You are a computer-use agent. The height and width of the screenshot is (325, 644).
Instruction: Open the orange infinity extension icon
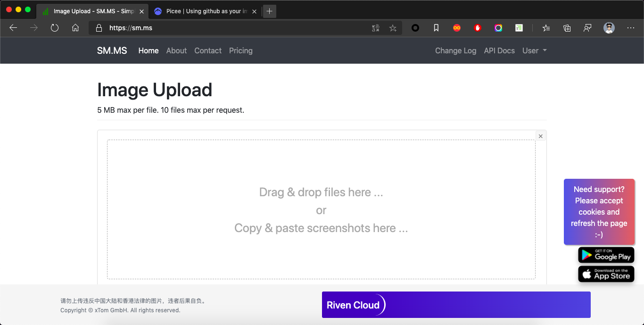tap(457, 28)
